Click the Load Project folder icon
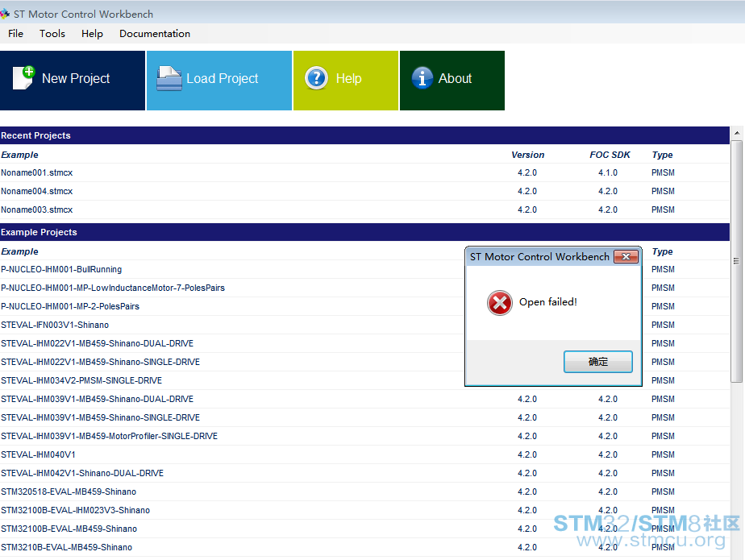The image size is (745, 560). [169, 78]
